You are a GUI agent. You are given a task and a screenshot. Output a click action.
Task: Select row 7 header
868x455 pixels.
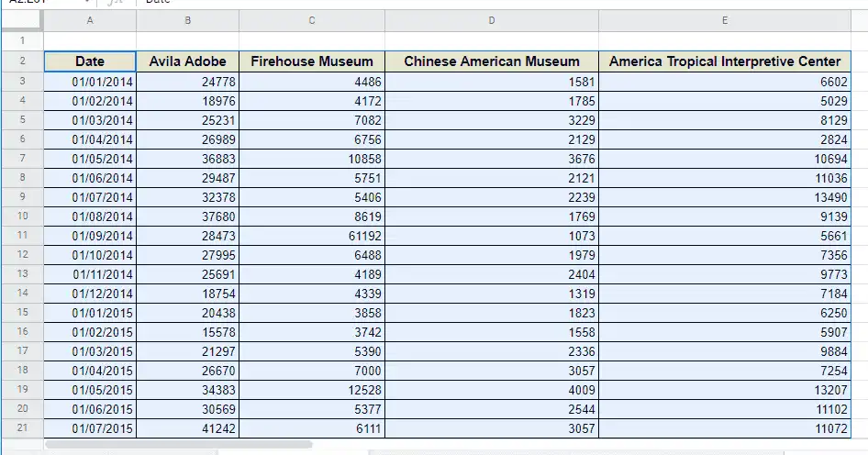point(22,159)
